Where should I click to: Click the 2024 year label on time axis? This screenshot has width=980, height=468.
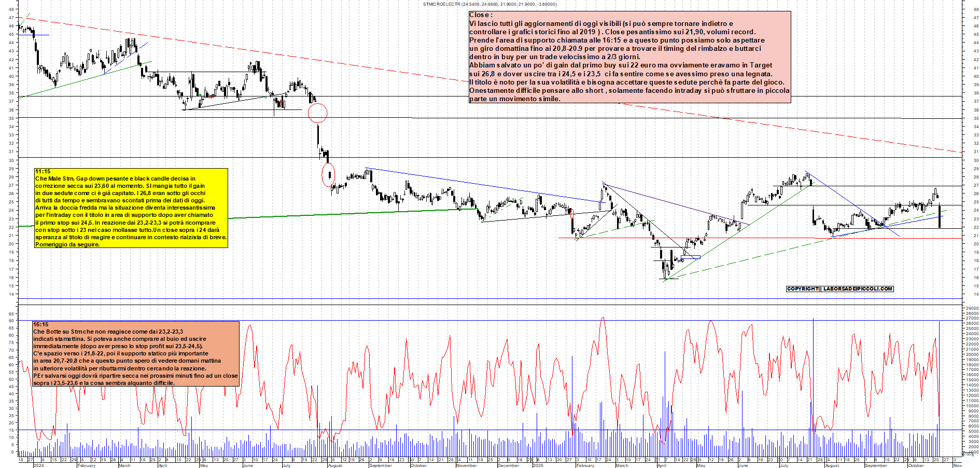38,465
